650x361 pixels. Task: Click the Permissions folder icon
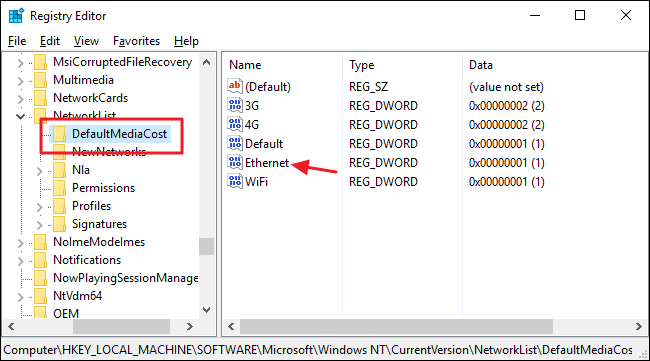tap(59, 188)
